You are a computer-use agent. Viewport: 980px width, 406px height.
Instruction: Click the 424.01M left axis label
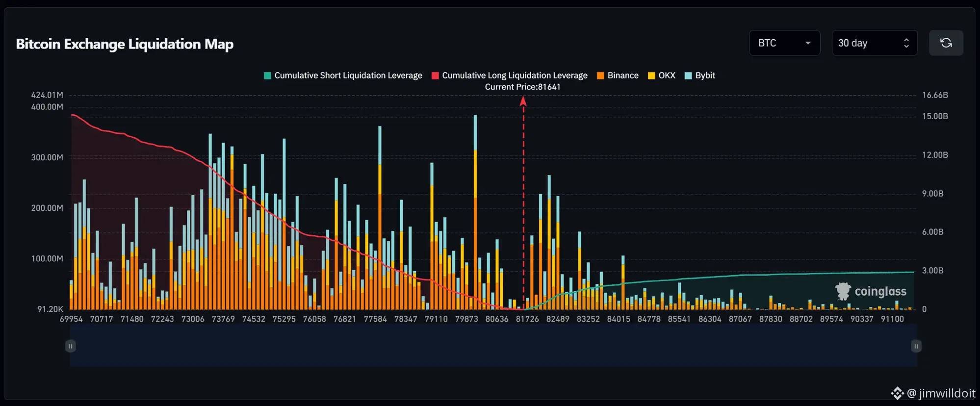pos(47,95)
